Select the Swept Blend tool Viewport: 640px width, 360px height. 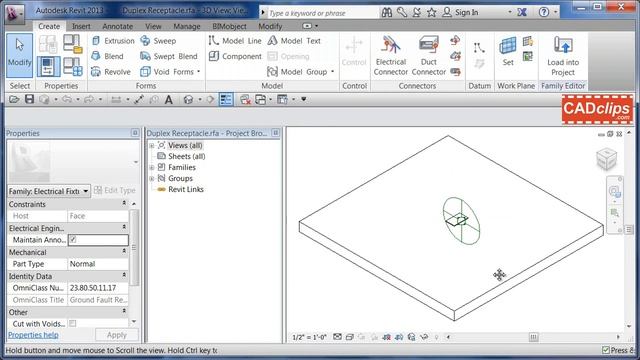[x=169, y=56]
